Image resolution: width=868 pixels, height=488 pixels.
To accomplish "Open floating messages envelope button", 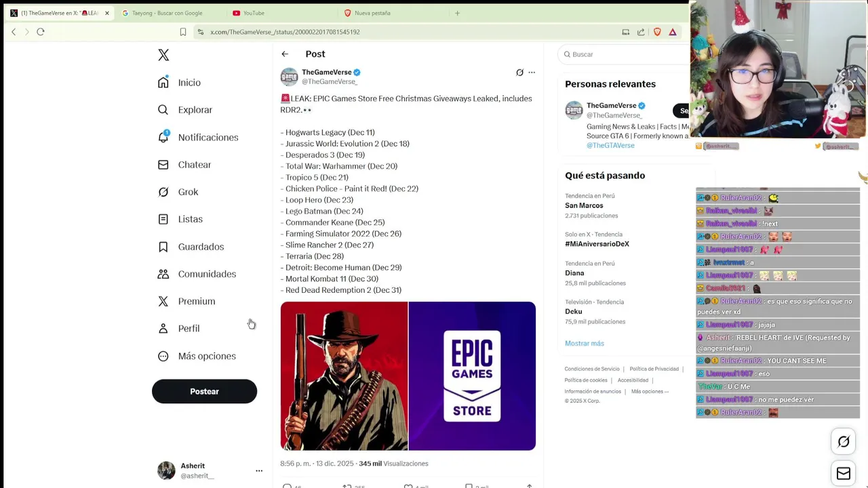I will tap(844, 474).
